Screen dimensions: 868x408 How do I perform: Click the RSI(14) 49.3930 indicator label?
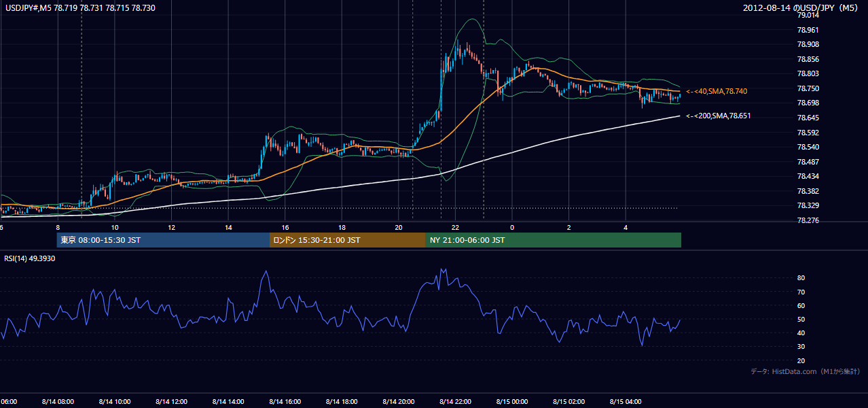point(30,259)
